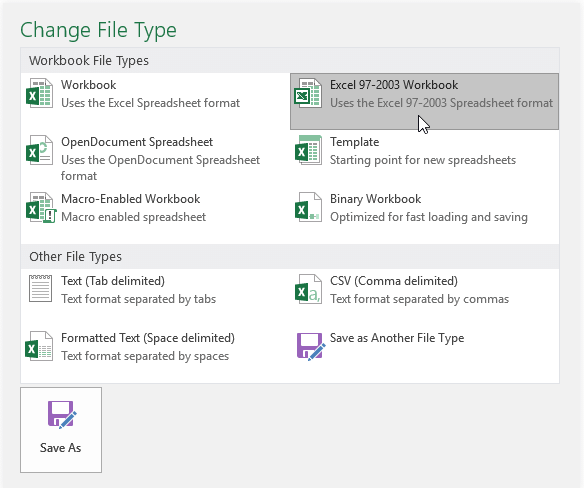The width and height of the screenshot is (584, 488).
Task: Select the OpenDocument Spreadsheet label
Action: tap(137, 142)
